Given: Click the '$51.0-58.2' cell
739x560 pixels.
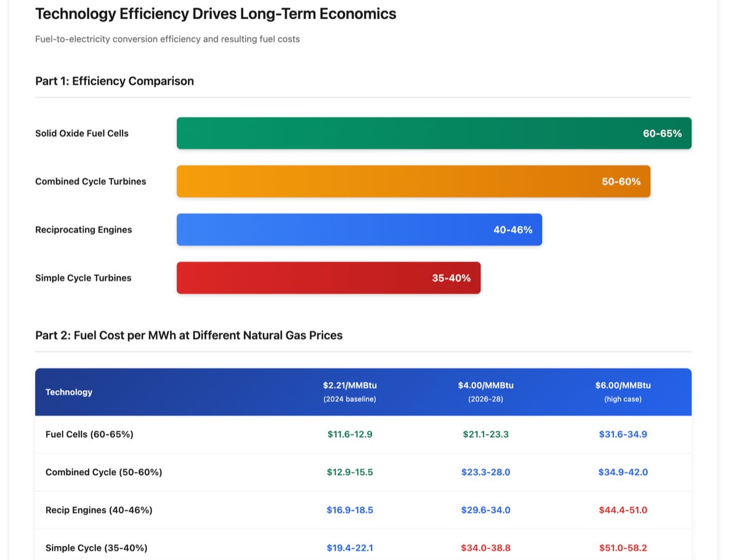Looking at the screenshot, I should (x=623, y=548).
